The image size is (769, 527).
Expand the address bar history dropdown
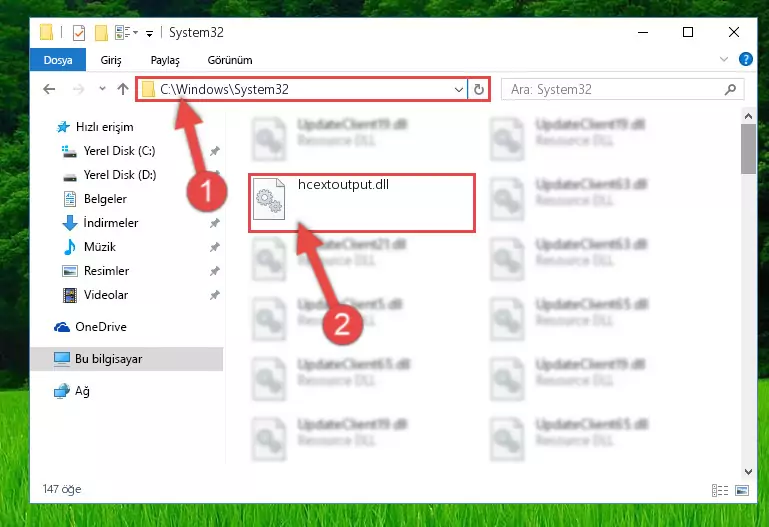coord(459,90)
